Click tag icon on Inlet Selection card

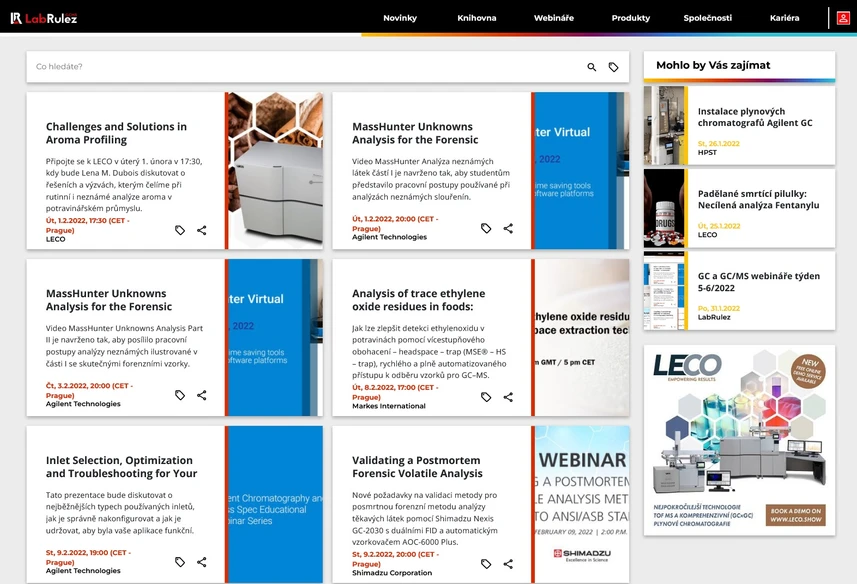(180, 562)
